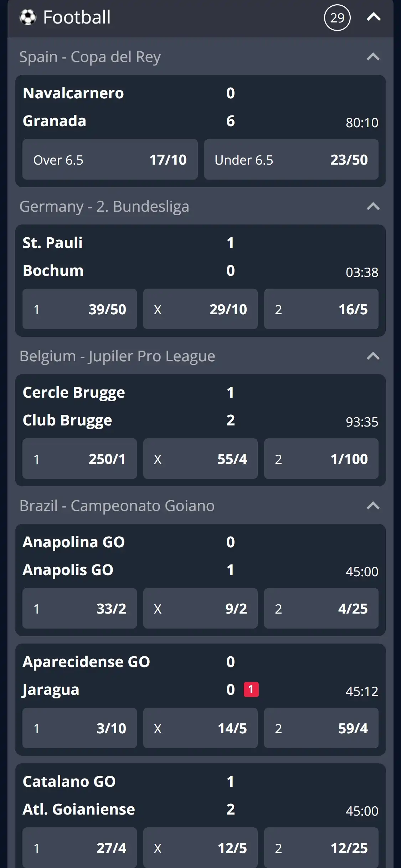401x868 pixels.
Task: Bet Over 6.5 goals at 17/10
Action: click(110, 160)
